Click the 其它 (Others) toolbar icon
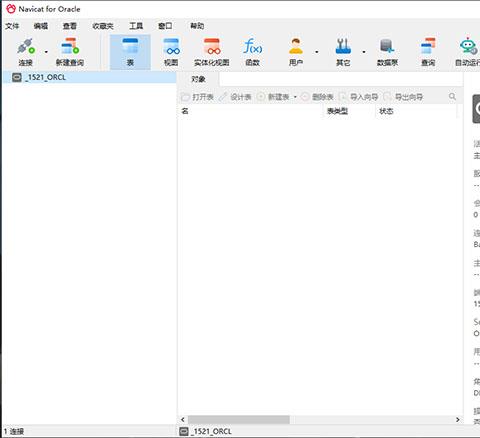480x438 pixels. click(x=343, y=52)
